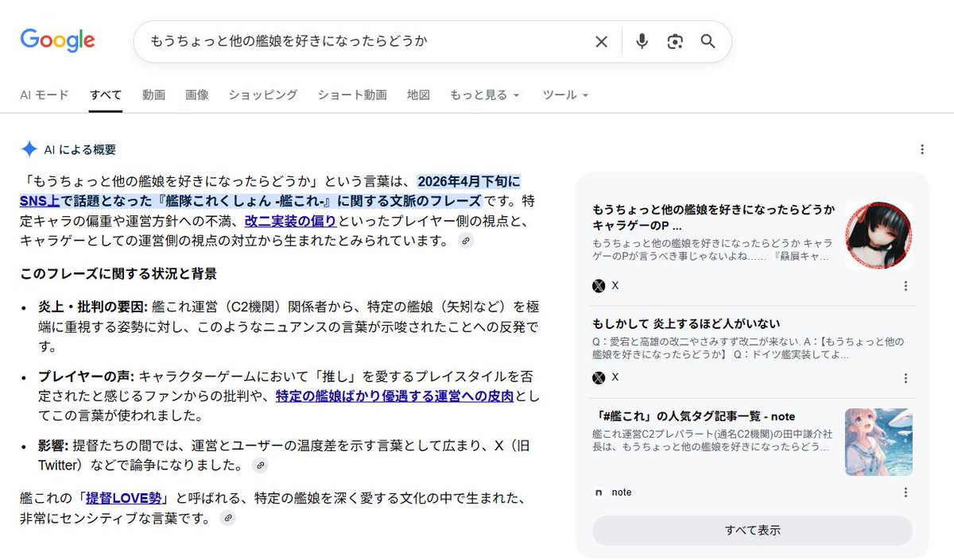The height and width of the screenshot is (560, 954).
Task: Open options for もしかして 炎上 source card
Action: pyautogui.click(x=906, y=378)
